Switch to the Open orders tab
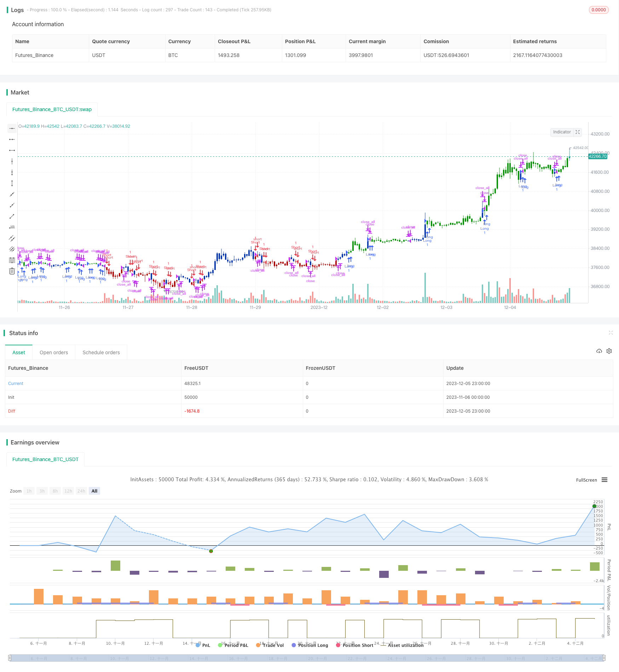This screenshot has height=672, width=619. pos(53,352)
